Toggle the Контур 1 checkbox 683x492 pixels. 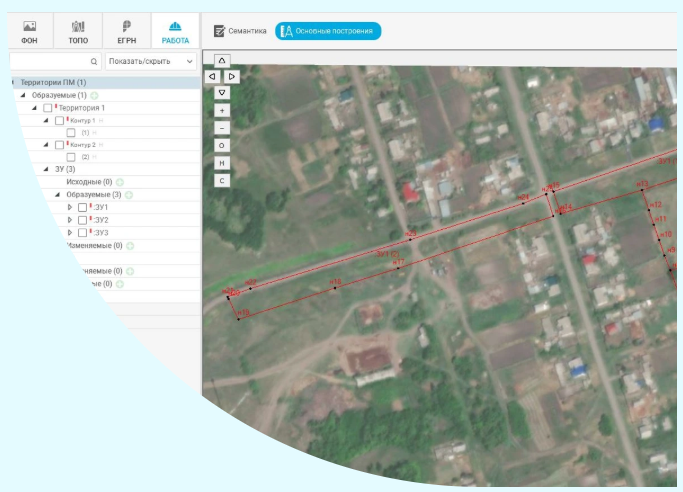(59, 120)
